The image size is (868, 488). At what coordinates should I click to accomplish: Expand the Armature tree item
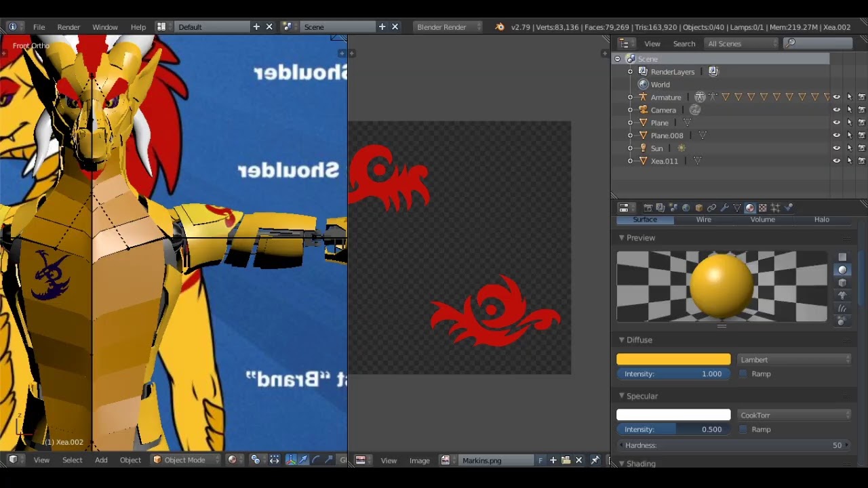coord(630,97)
